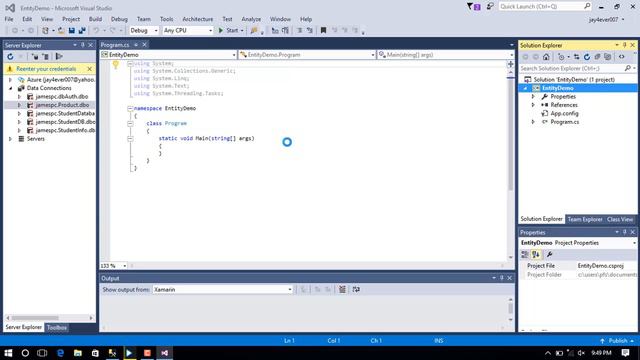Screen dimensions: 640x360
Task: Click the lightbulb quick actions icon
Action: coord(116,64)
